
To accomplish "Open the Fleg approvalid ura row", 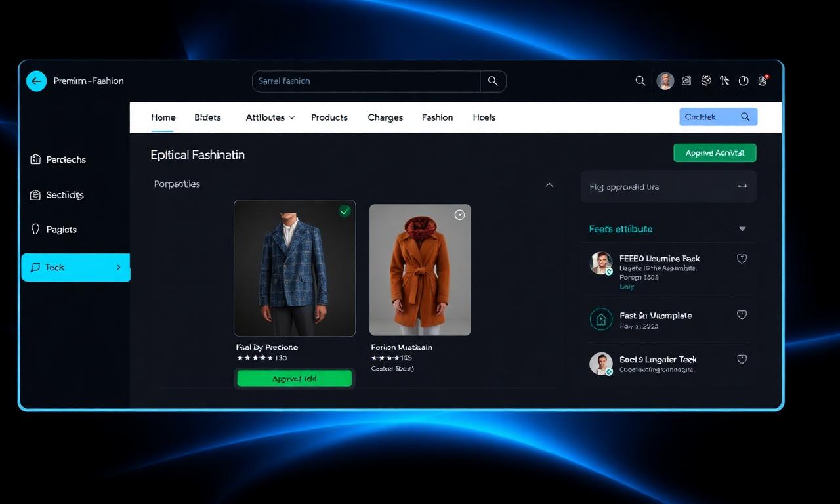I will pyautogui.click(x=669, y=186).
